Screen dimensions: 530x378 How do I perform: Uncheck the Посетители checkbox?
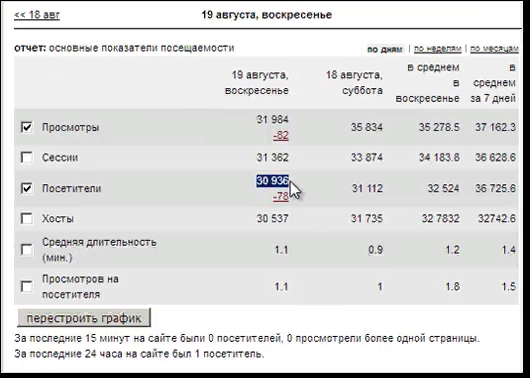click(27, 188)
